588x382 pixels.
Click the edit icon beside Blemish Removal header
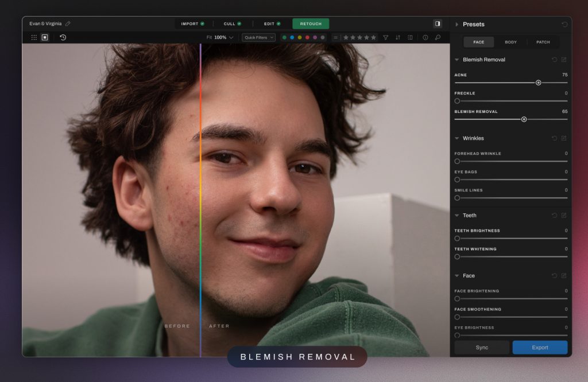[564, 60]
